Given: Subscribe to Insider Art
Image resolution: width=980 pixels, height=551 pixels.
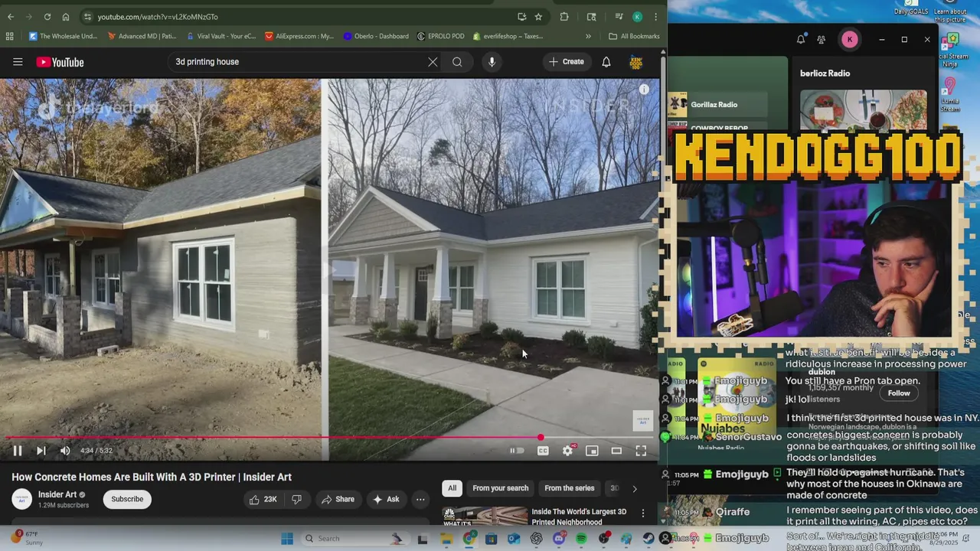Looking at the screenshot, I should [127, 499].
